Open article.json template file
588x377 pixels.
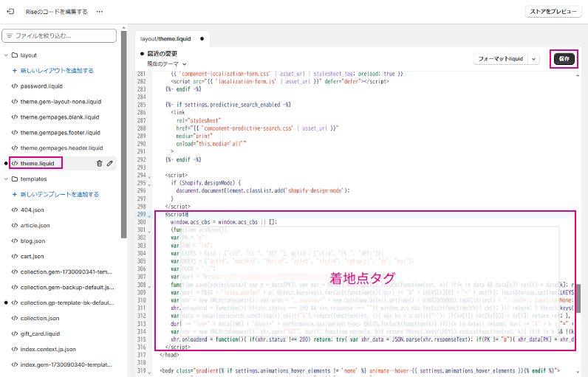(x=35, y=225)
